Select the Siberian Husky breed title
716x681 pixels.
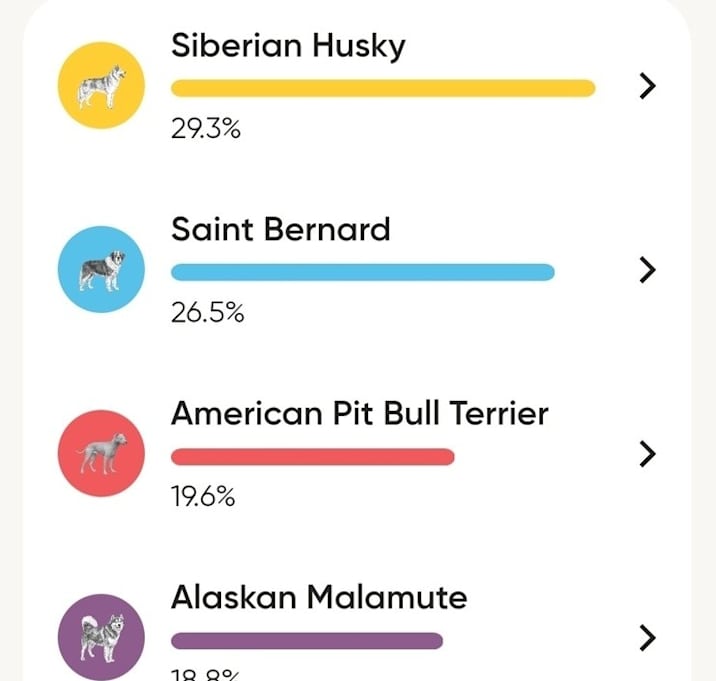click(288, 46)
